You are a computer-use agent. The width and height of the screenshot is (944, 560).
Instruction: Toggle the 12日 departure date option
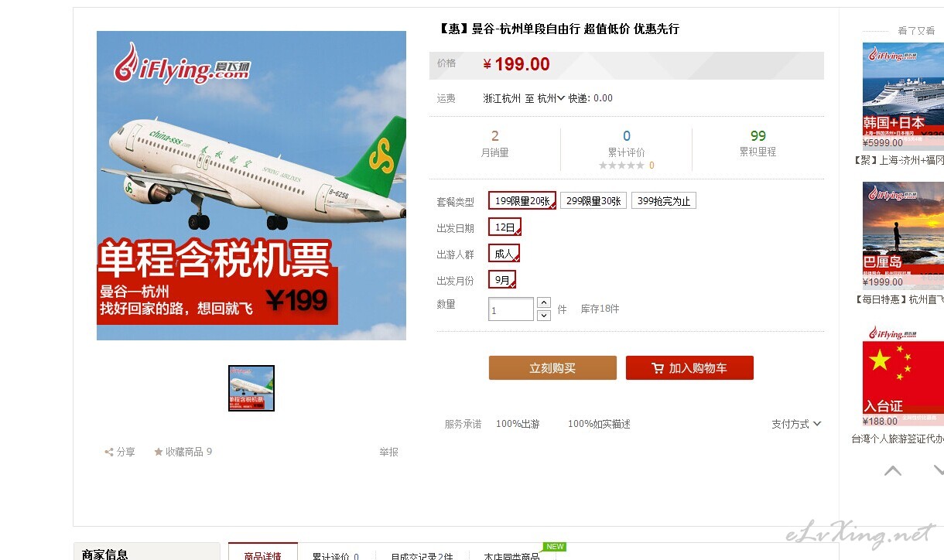[x=504, y=227]
